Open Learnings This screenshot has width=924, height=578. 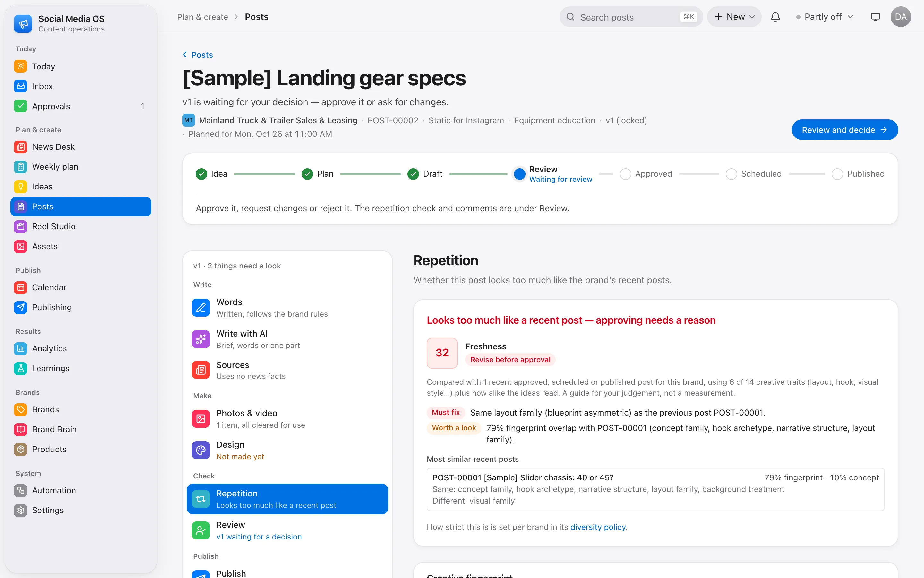(81, 368)
